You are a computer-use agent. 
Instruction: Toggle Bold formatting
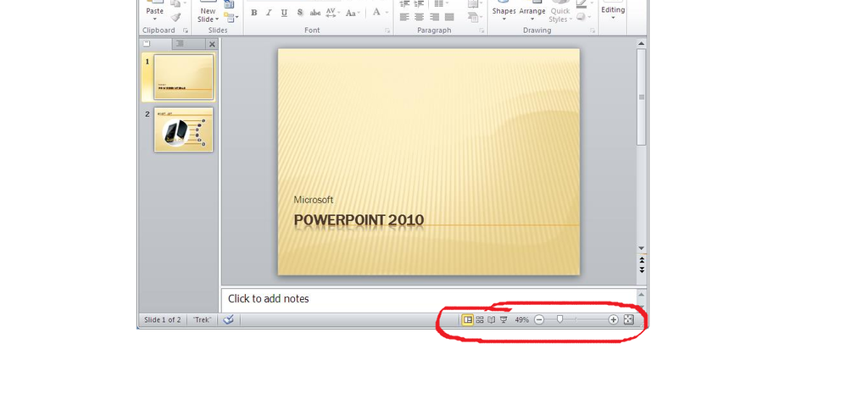(x=254, y=13)
